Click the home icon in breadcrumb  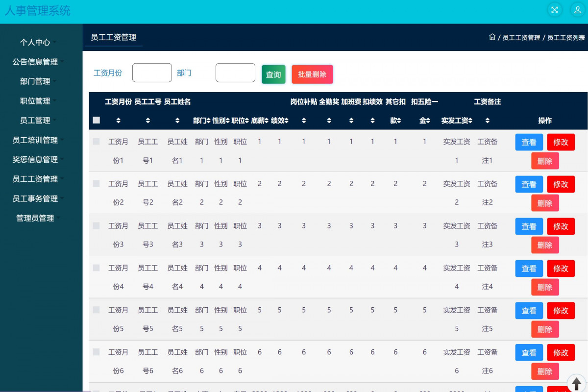click(x=492, y=37)
